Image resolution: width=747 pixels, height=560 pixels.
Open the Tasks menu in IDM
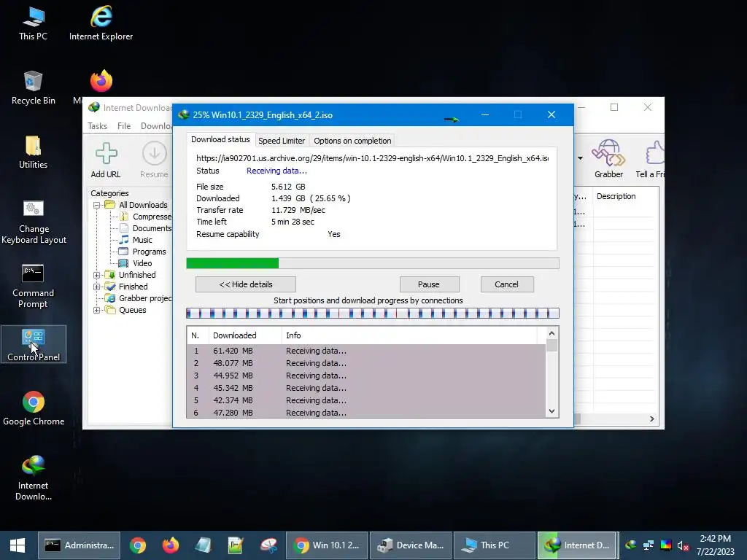point(97,126)
